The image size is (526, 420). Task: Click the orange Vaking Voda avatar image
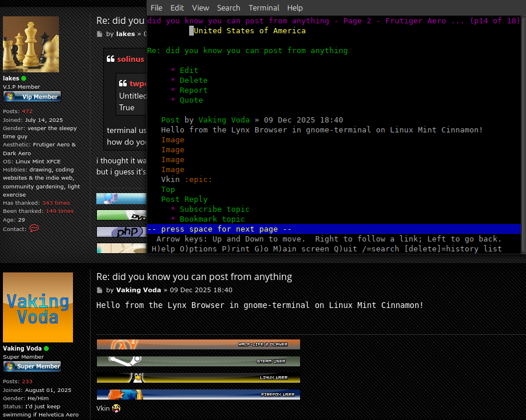[x=38, y=307]
